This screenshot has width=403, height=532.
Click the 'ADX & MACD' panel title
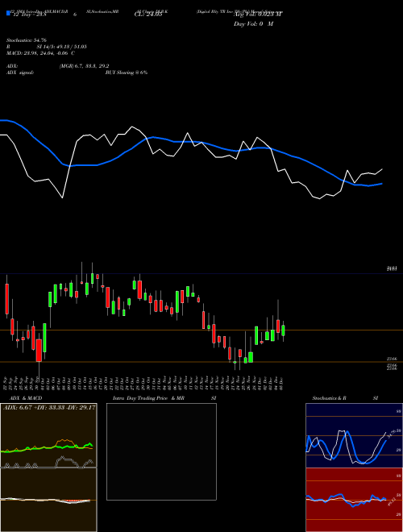26,398
